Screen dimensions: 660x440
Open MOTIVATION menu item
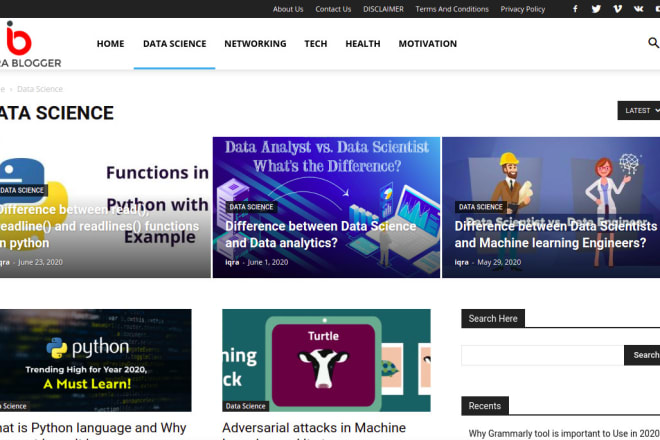click(428, 44)
